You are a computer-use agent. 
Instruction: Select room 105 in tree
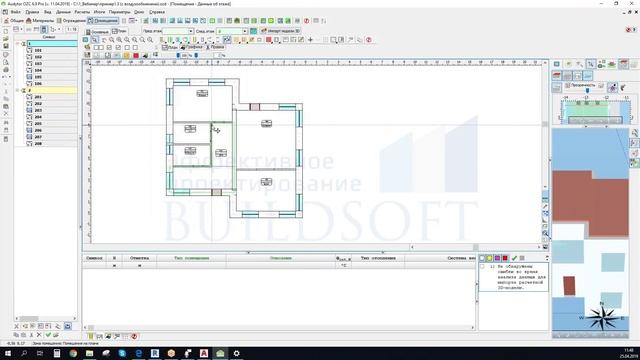[x=38, y=77]
